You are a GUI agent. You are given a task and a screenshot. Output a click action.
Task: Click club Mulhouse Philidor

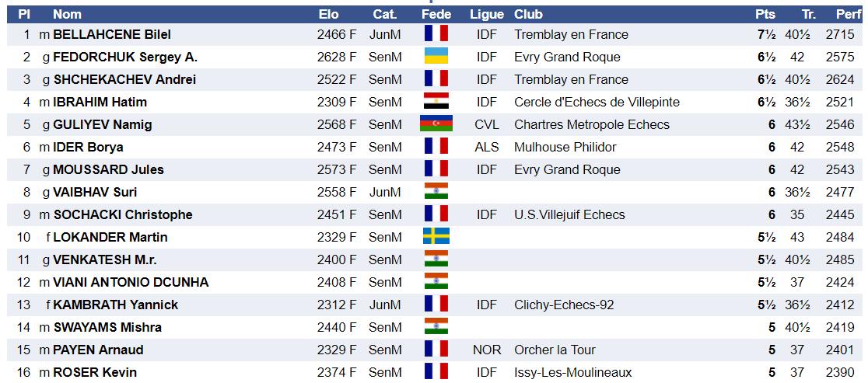(x=565, y=148)
